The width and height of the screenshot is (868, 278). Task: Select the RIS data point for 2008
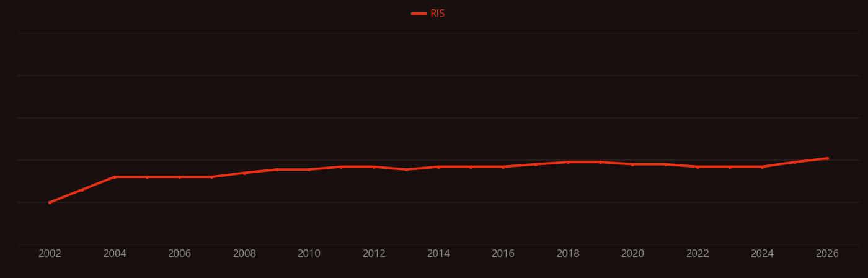244,173
